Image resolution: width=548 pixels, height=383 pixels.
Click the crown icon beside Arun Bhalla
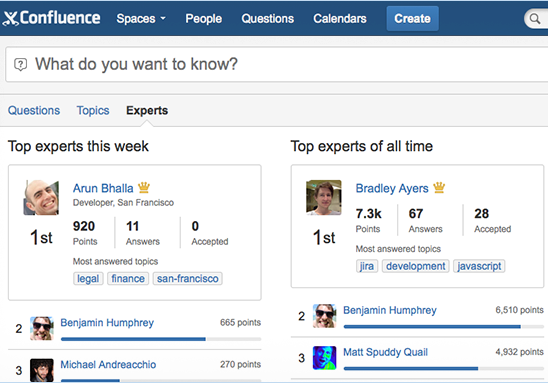(x=144, y=188)
